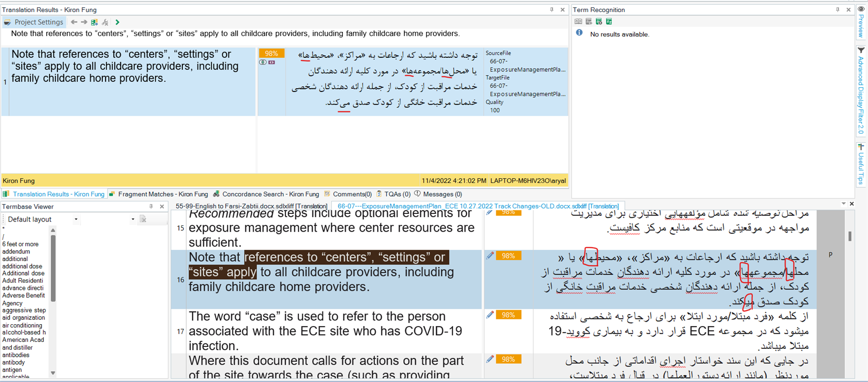This screenshot has width=868, height=382.
Task: Click segment 16 status pencil icon
Action: pos(490,255)
